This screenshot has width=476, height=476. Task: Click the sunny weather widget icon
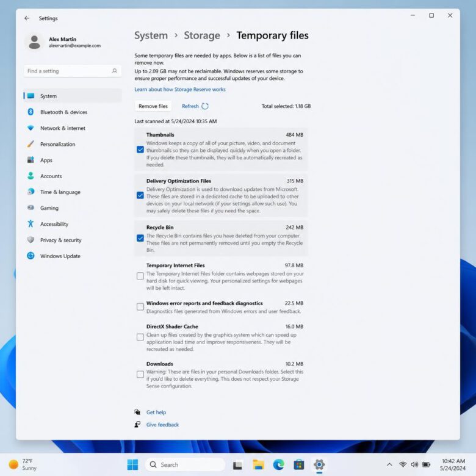pos(13,464)
